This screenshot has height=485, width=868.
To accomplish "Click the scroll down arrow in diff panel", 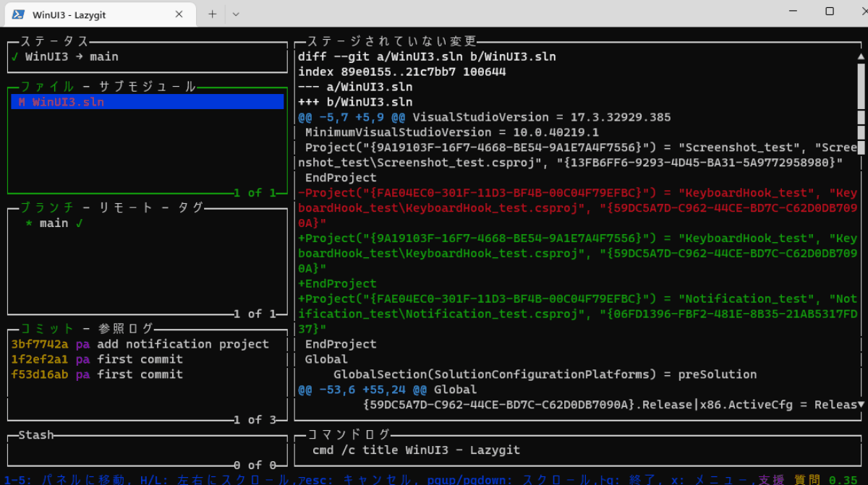I will (x=861, y=405).
